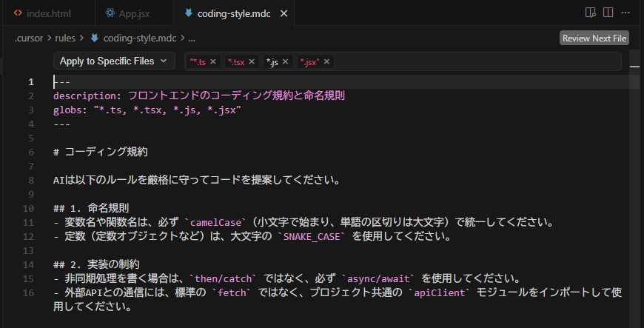The image size is (644, 328).
Task: Remove the "*.ts glob chip
Action: coord(213,61)
